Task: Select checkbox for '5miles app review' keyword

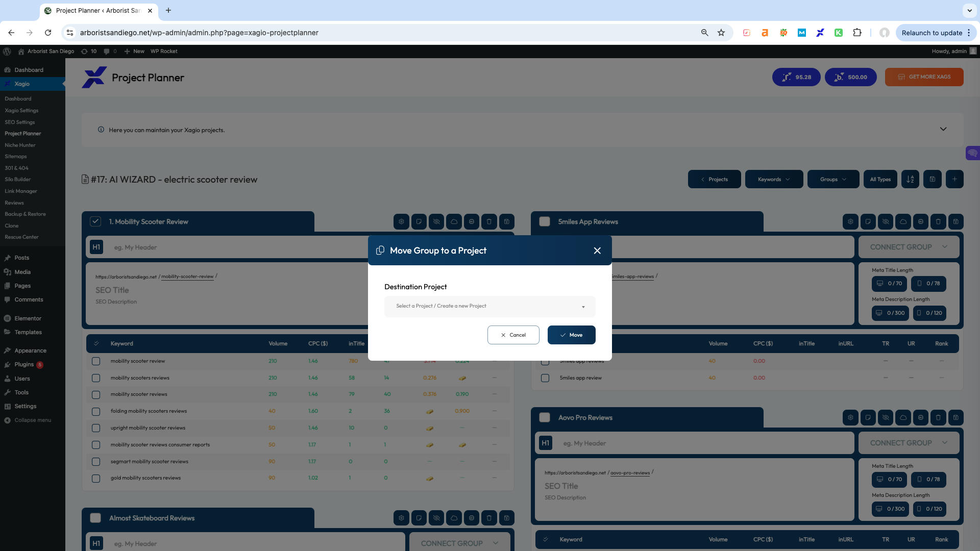Action: pos(545,378)
